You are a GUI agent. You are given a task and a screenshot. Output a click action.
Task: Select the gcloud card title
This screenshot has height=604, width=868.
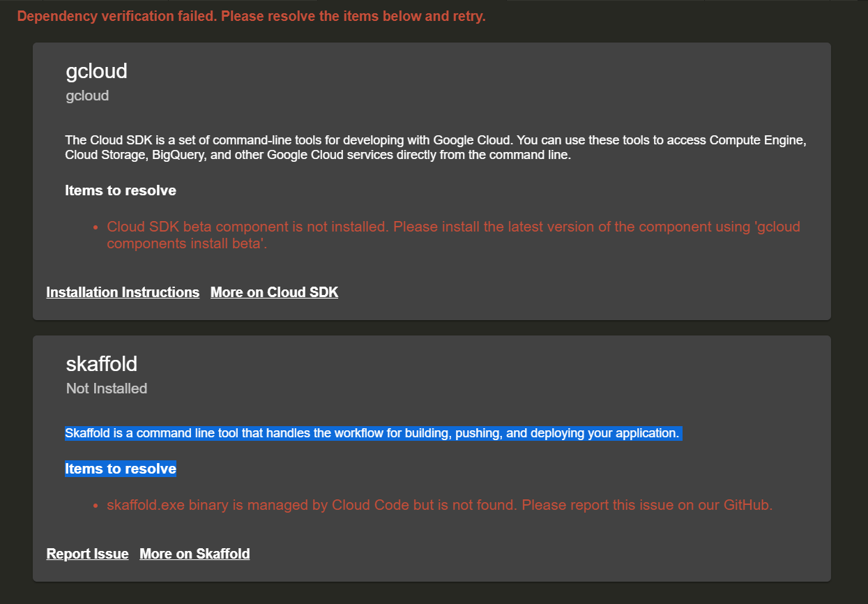click(x=96, y=71)
